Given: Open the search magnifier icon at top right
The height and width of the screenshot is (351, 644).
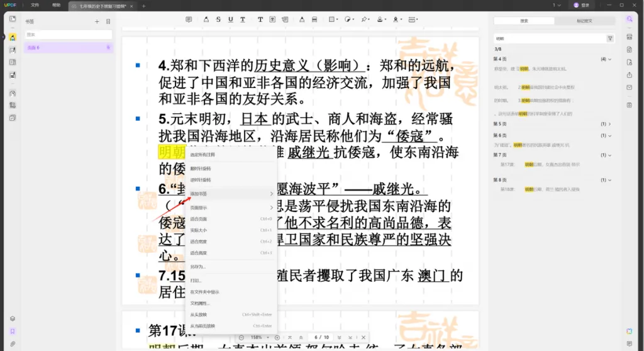Looking at the screenshot, I should click(629, 19).
